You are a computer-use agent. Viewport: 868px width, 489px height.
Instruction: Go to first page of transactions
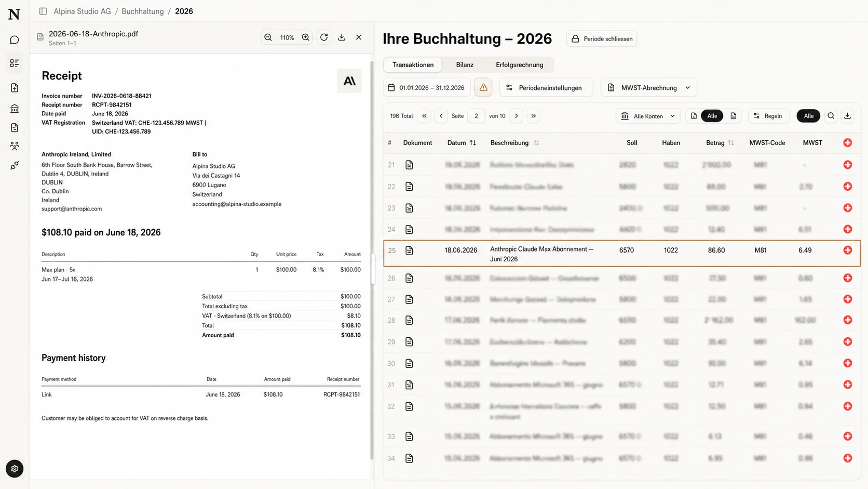(x=425, y=116)
